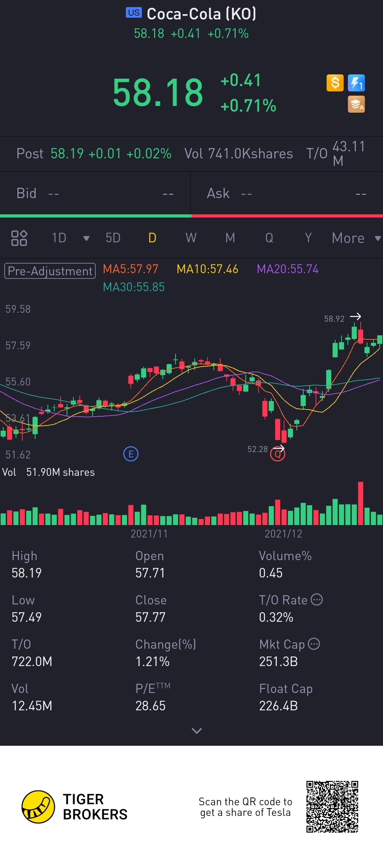
Task: Tap the 2021/11 date axis label
Action: pyautogui.click(x=149, y=534)
